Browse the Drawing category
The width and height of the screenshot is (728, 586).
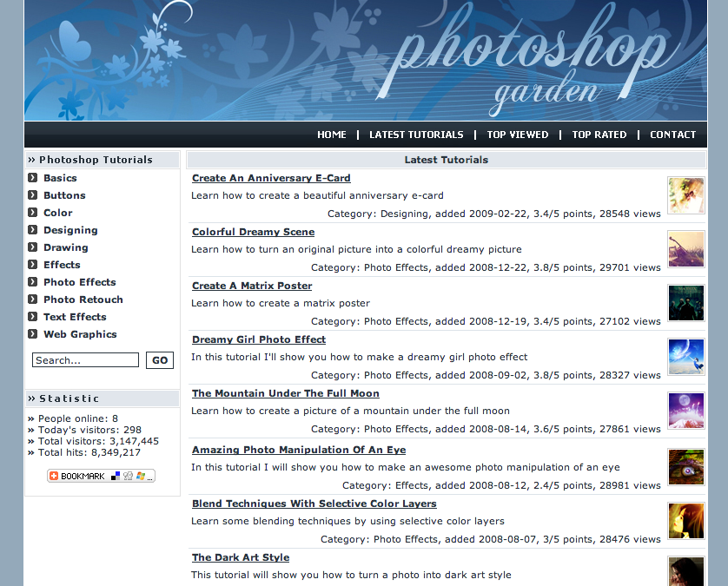(66, 247)
